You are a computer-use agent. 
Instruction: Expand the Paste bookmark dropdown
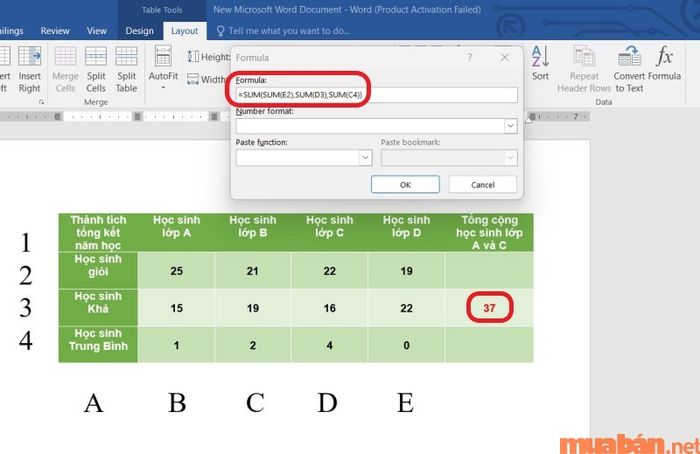[x=511, y=158]
